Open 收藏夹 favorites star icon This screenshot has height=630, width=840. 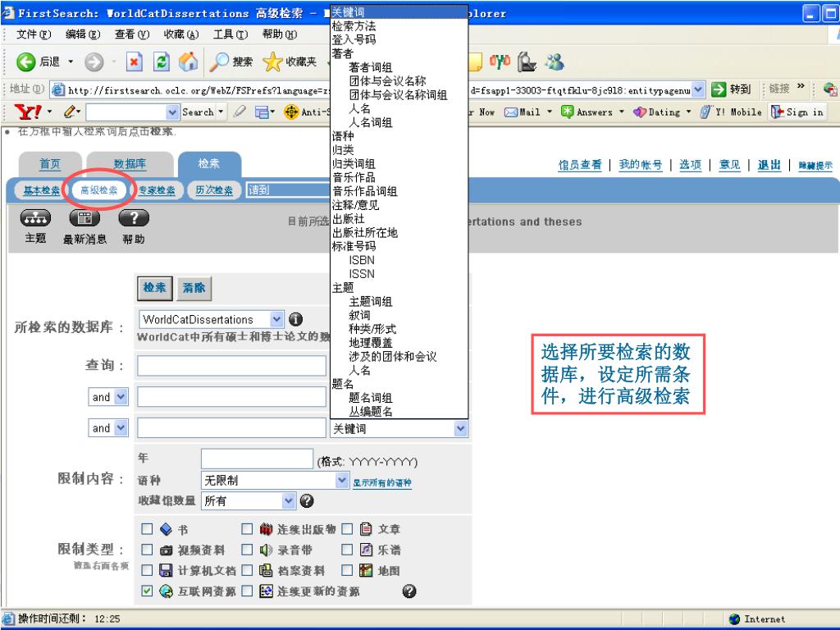(x=272, y=62)
